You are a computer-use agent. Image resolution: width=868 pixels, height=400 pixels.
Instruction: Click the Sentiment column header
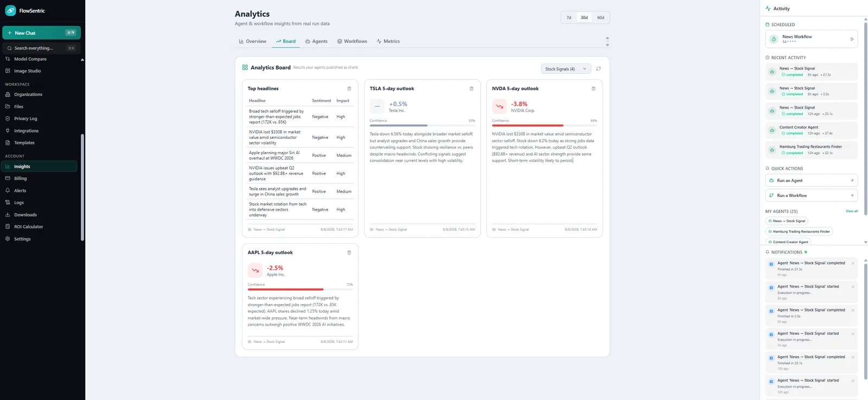pyautogui.click(x=321, y=101)
